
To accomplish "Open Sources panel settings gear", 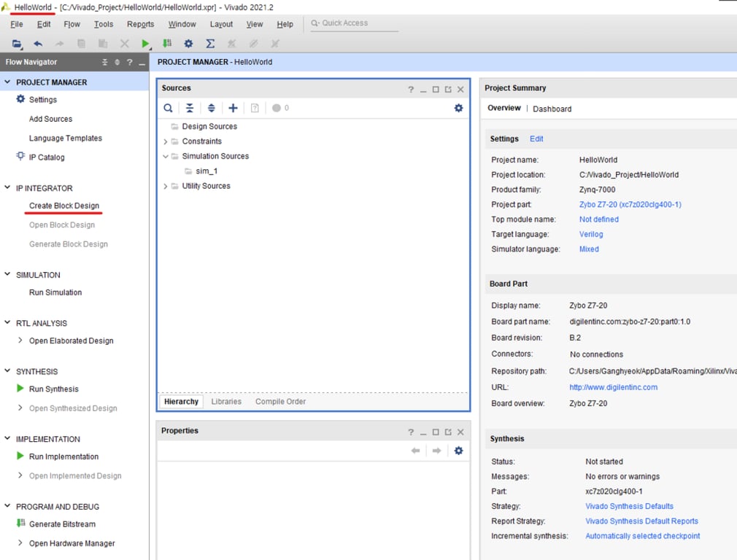I will [459, 108].
